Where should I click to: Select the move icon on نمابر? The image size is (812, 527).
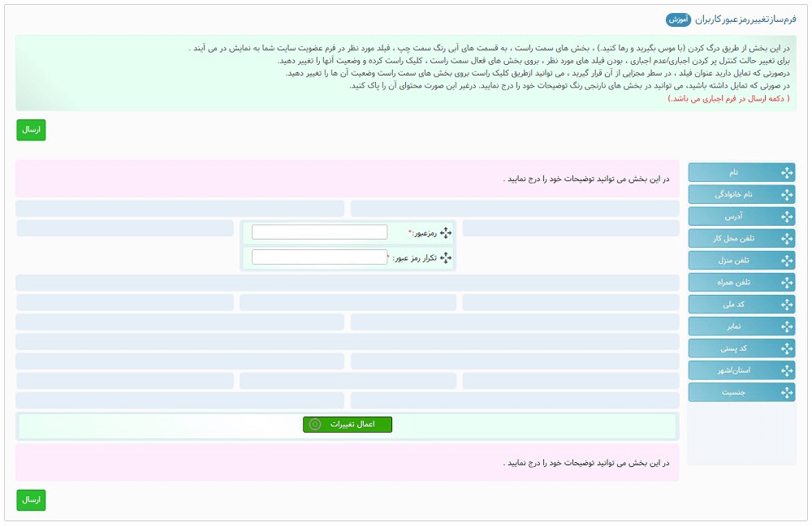point(786,326)
